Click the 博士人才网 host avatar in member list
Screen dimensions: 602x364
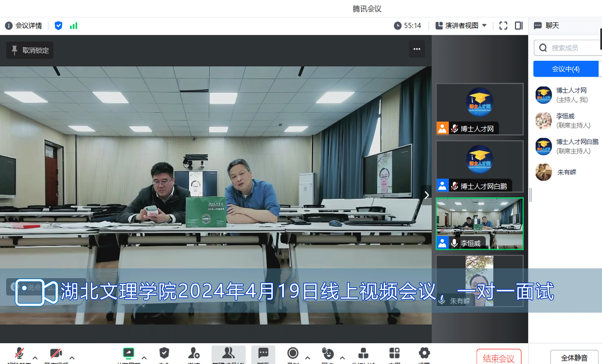coord(544,95)
